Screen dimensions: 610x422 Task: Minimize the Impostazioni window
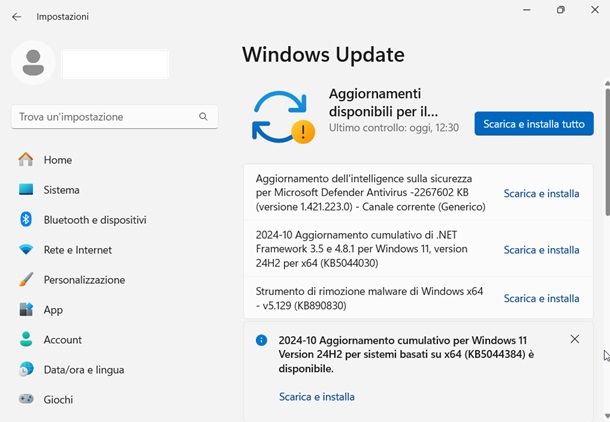coord(527,10)
